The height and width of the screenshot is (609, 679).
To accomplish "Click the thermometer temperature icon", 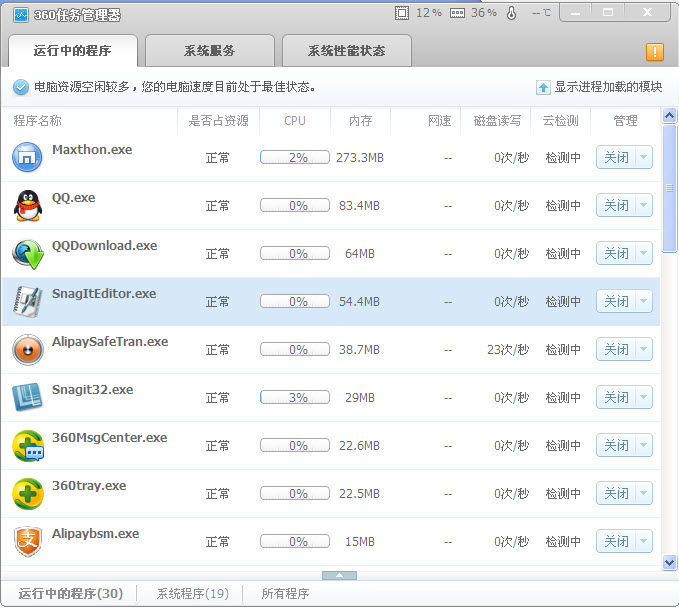I will 511,13.
